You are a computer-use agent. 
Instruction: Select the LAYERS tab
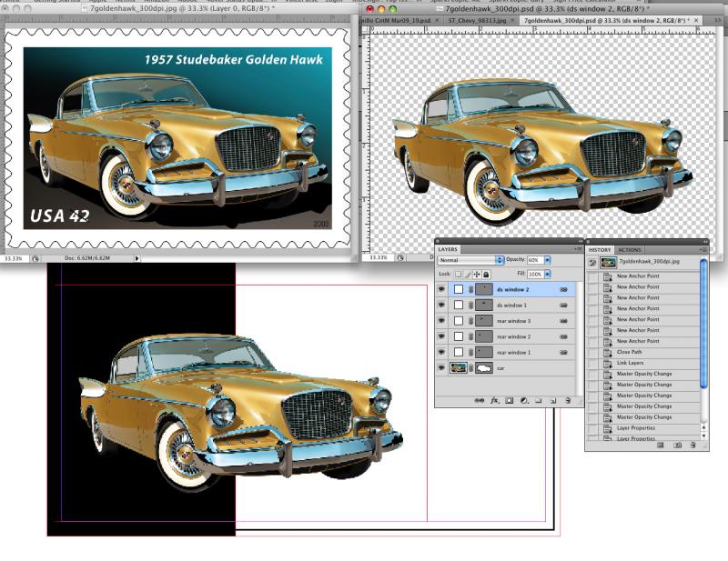click(448, 249)
